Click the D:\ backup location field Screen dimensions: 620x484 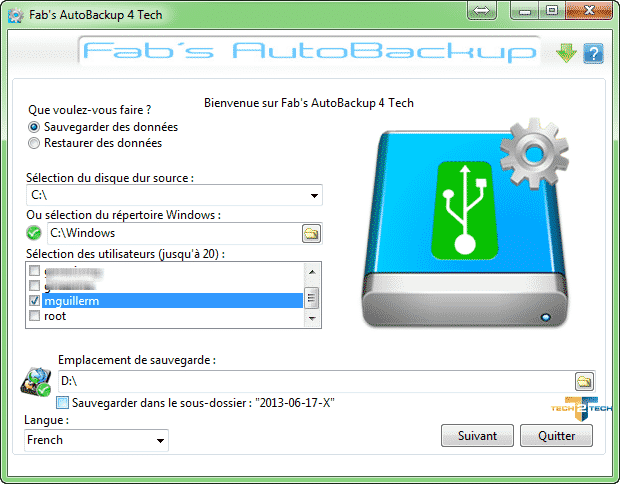(316, 381)
